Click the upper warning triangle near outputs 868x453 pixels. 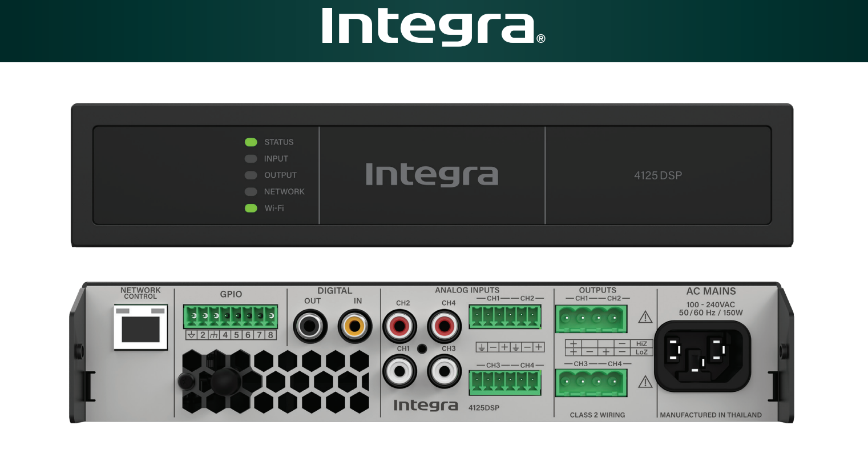[645, 317]
